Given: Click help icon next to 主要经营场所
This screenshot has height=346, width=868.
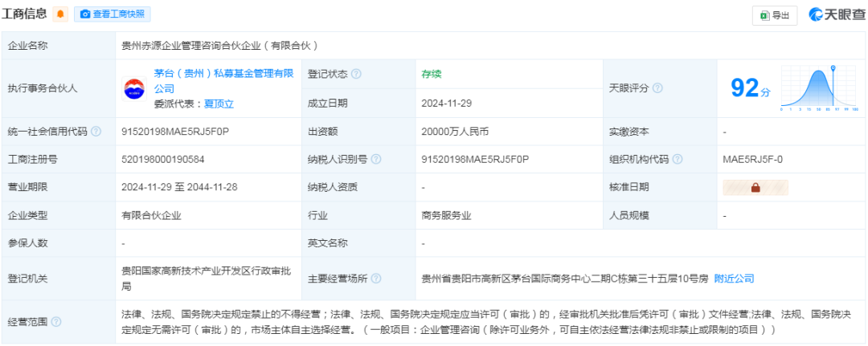Looking at the screenshot, I should pyautogui.click(x=376, y=279).
